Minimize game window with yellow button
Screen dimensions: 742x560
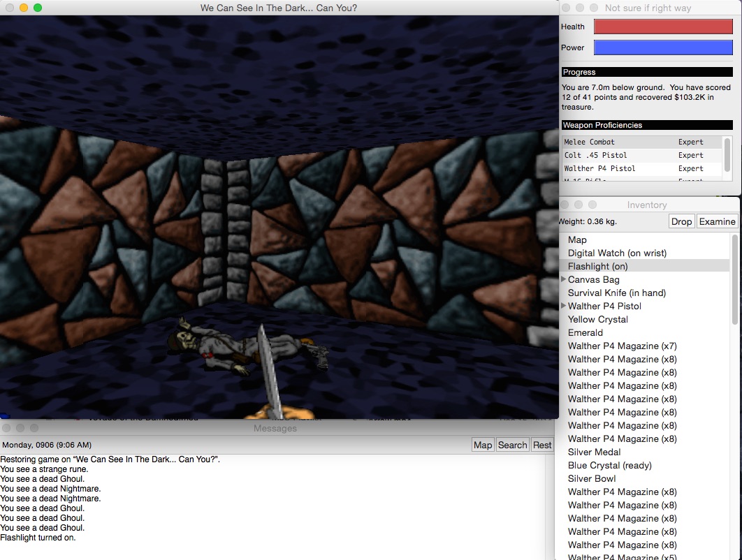[24, 8]
